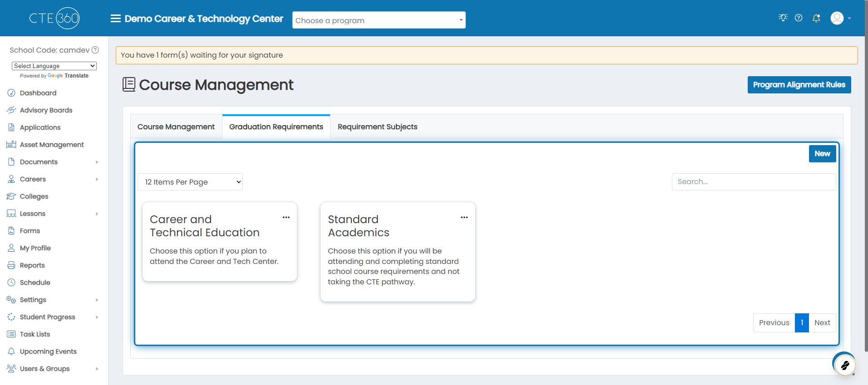Go to the Next page
Screen dimensions: 868x385
click(822, 323)
